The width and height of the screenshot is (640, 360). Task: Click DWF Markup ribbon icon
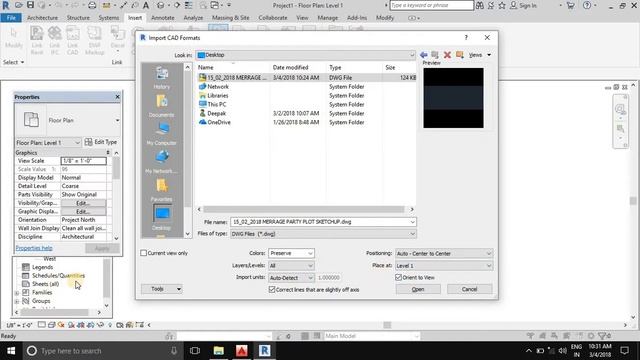[94, 40]
